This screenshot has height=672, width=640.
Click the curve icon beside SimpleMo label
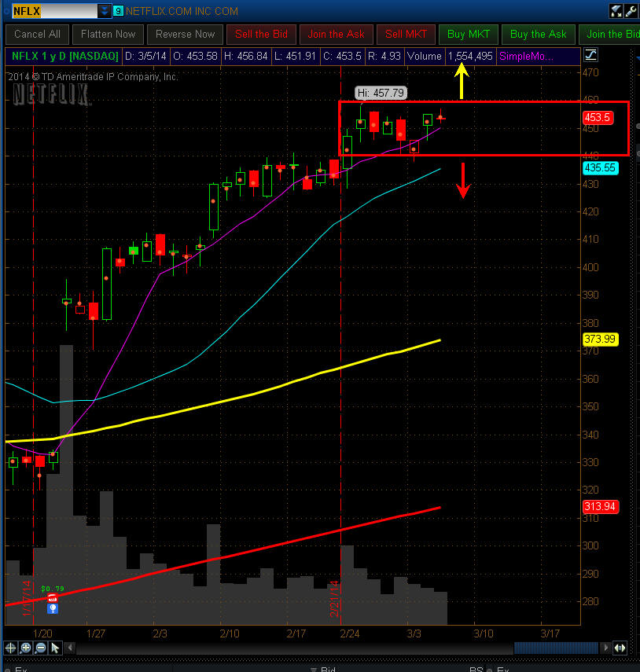click(590, 55)
